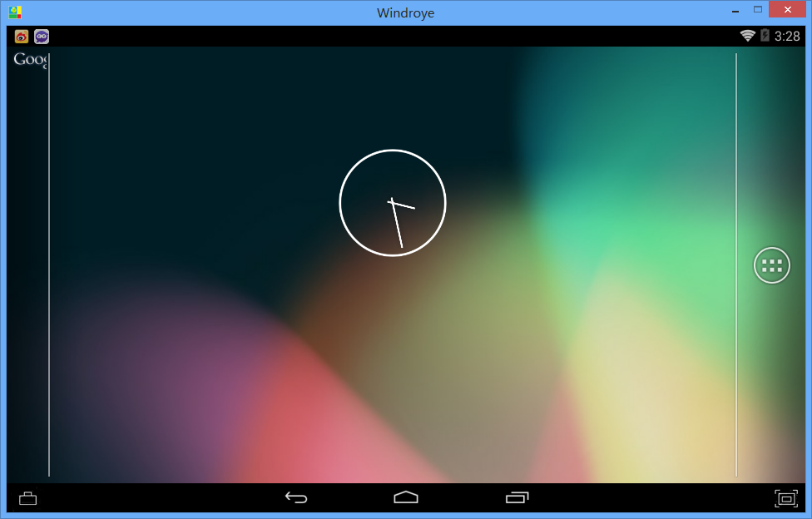Minimize the Windroye window
The image size is (812, 519).
[735, 11]
